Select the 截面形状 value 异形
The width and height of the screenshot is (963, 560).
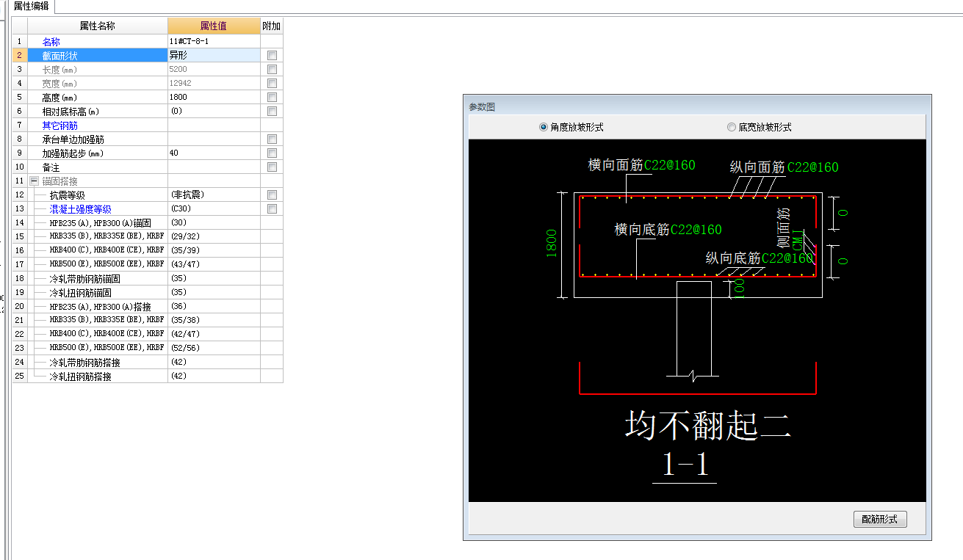coord(214,55)
